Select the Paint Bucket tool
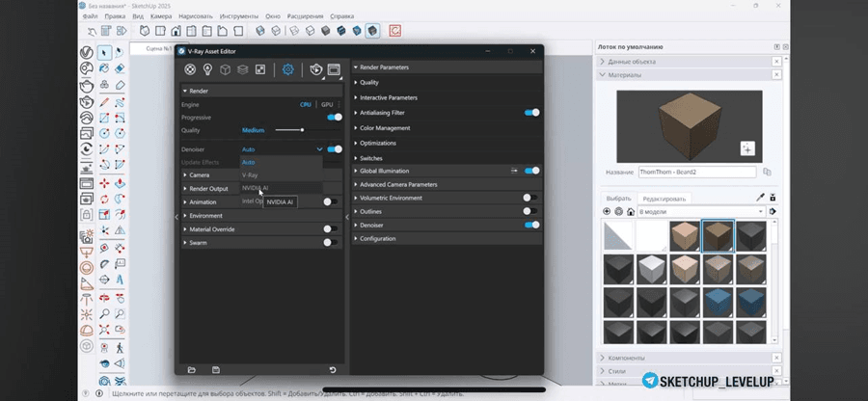The width and height of the screenshot is (868, 401). tap(104, 68)
